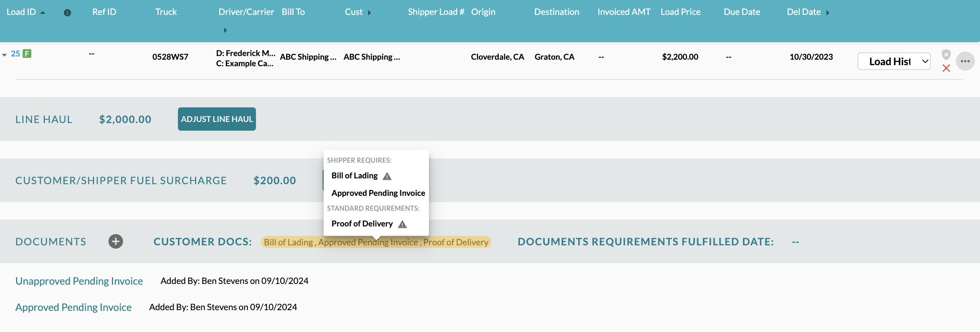Expand the Del Date column arrow
This screenshot has height=332, width=980.
[828, 12]
